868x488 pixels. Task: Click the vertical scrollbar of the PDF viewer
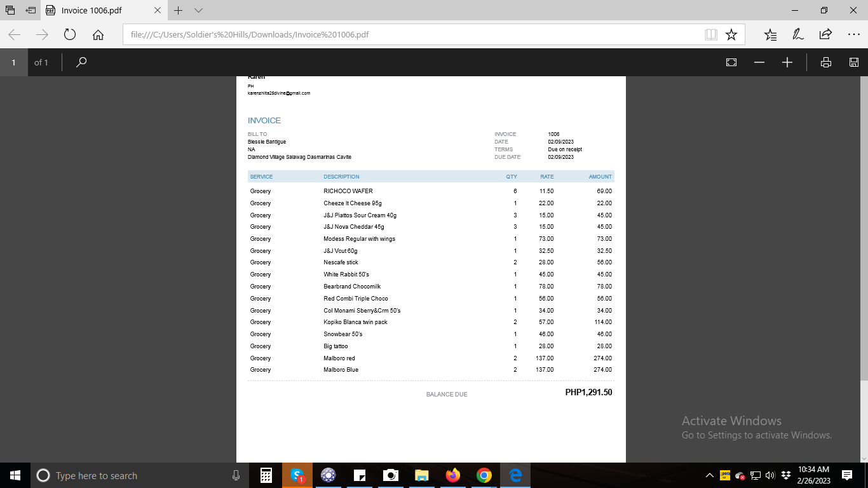[x=864, y=229]
